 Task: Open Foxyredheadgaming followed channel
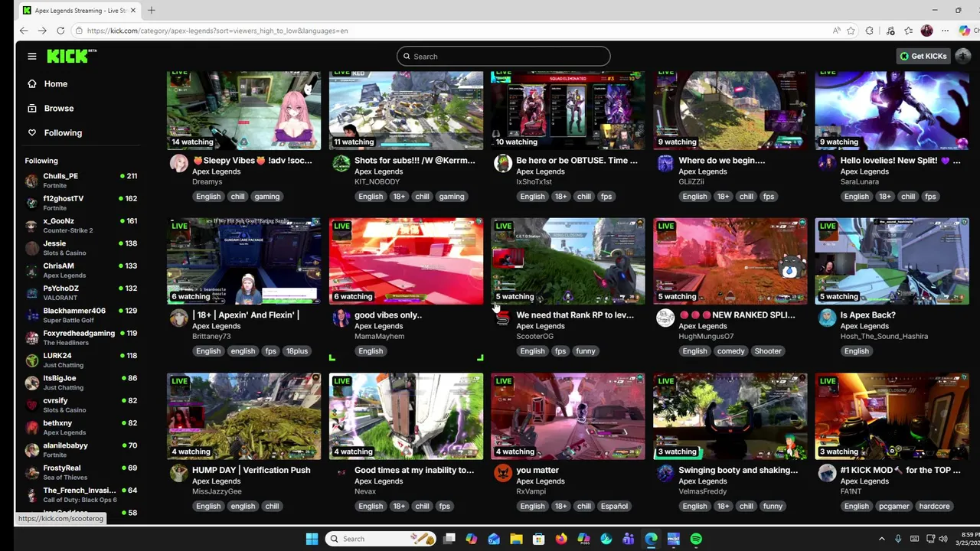80,337
